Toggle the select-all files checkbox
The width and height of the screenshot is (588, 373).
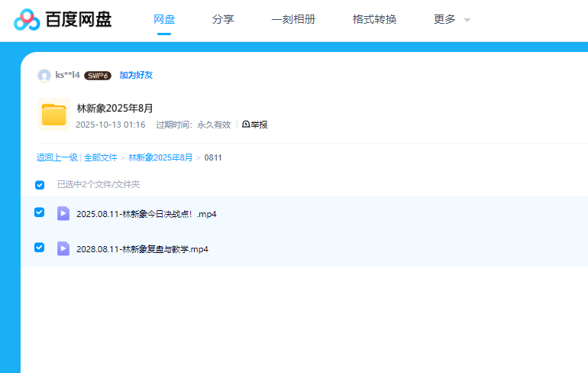[x=40, y=185]
